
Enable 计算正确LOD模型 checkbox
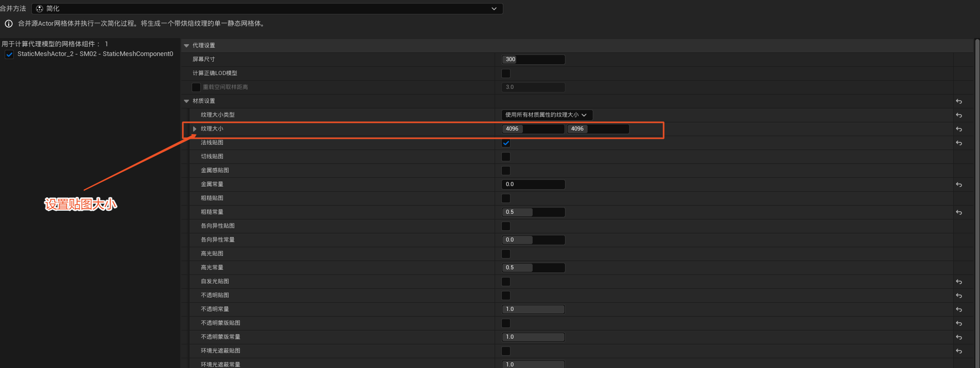506,73
